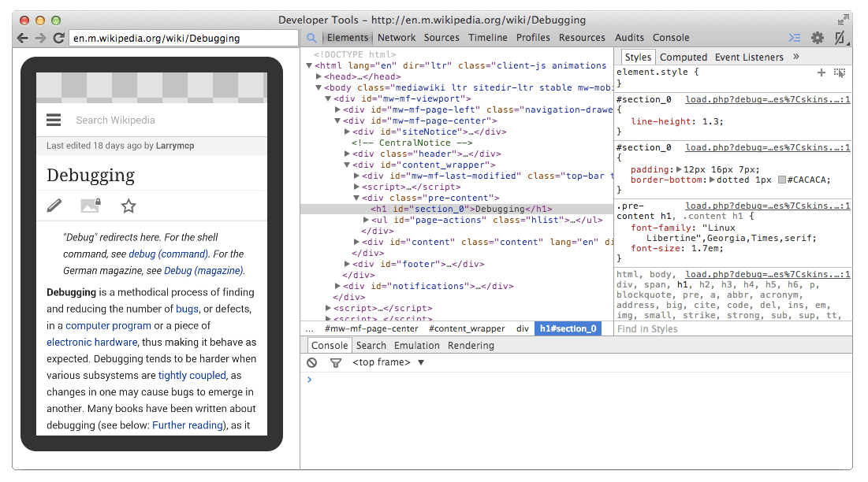Screen dimensions: 868x482
Task: Switch to the Emulation drawer tab
Action: pyautogui.click(x=417, y=346)
